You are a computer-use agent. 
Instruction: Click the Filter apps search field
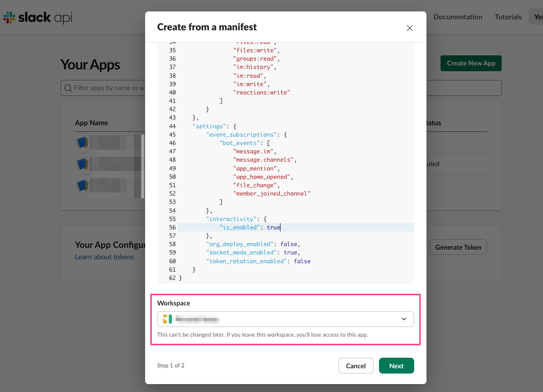[x=281, y=88]
